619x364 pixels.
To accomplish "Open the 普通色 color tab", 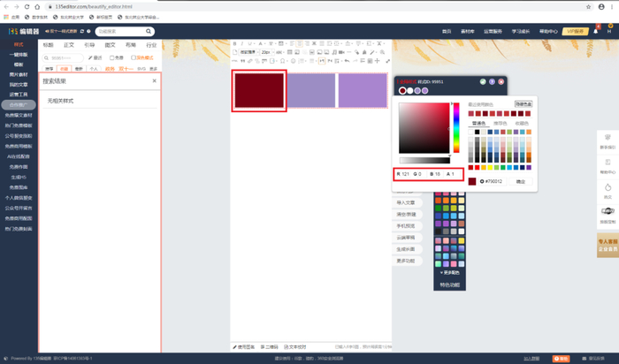I will coord(478,124).
